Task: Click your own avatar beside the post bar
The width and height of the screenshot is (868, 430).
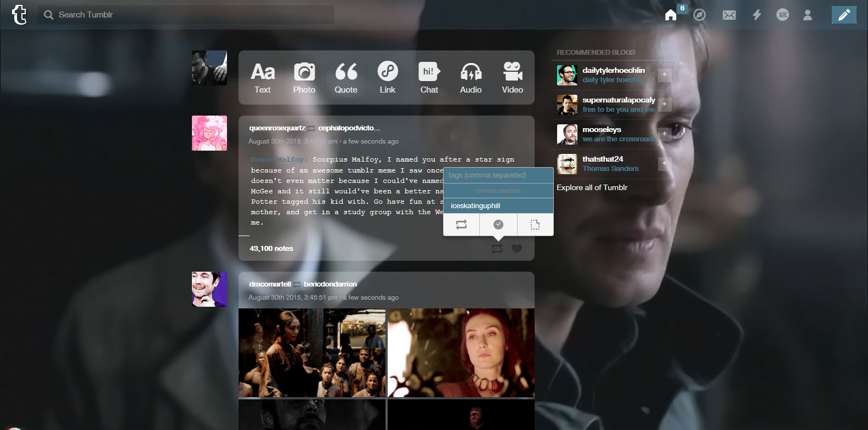Action: coord(209,68)
